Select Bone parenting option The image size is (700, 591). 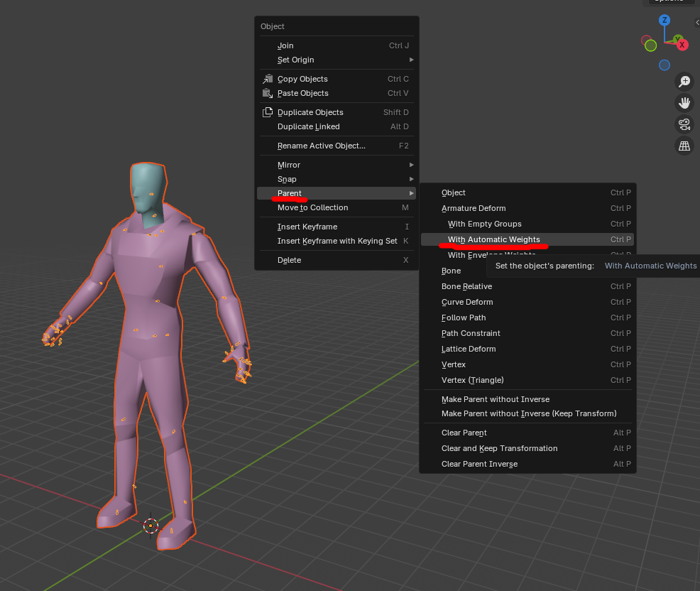452,271
